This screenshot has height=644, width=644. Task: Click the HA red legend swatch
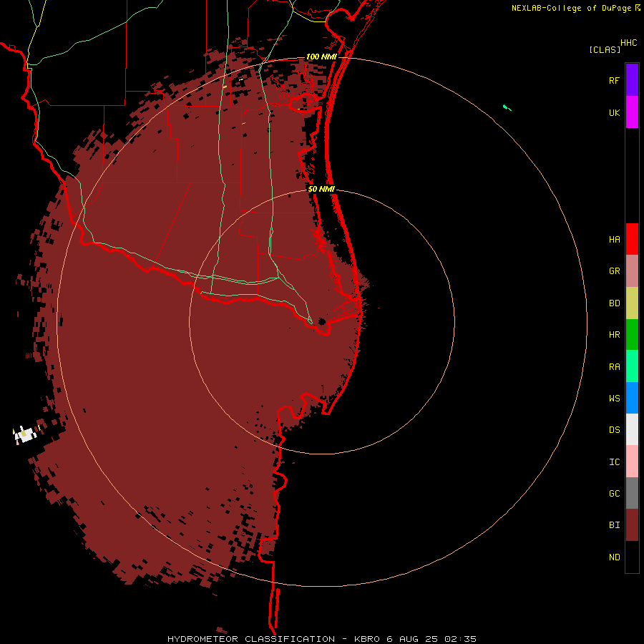point(632,239)
